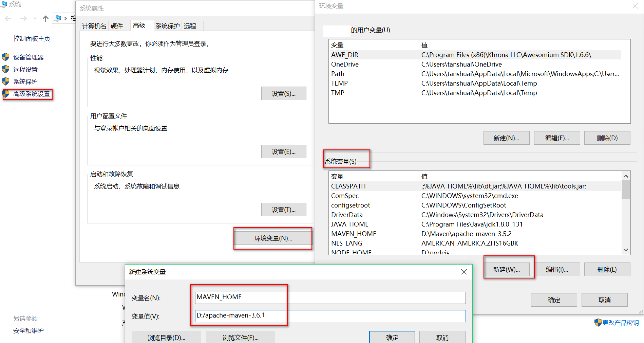This screenshot has width=644, height=343.
Task: Click the back arrow in the System window
Action: pos(8,18)
